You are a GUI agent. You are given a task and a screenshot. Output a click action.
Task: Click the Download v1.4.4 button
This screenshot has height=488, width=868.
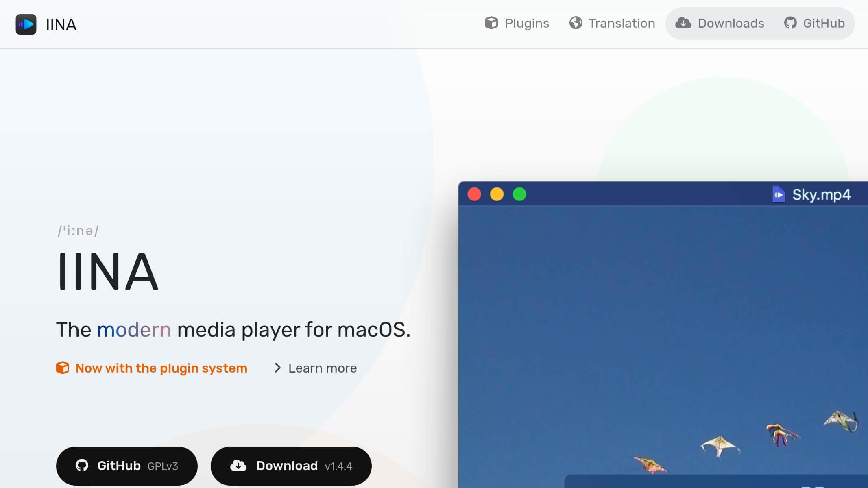(291, 466)
